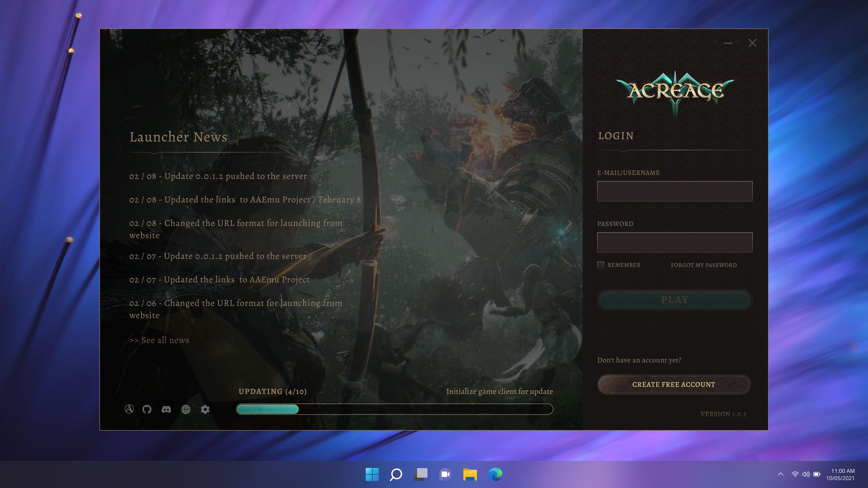
Task: Click the LOGIN heading
Action: tap(616, 136)
